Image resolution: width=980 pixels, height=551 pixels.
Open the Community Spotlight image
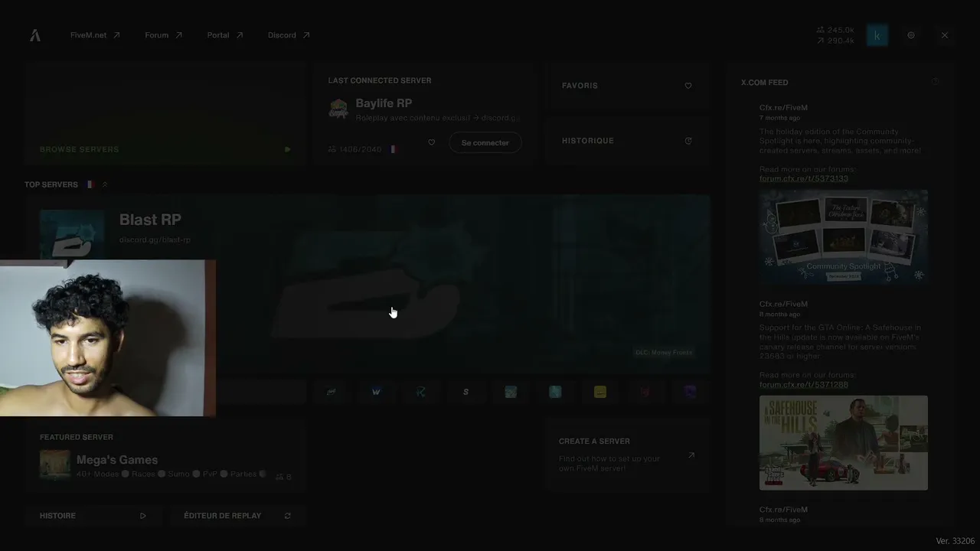pyautogui.click(x=844, y=237)
